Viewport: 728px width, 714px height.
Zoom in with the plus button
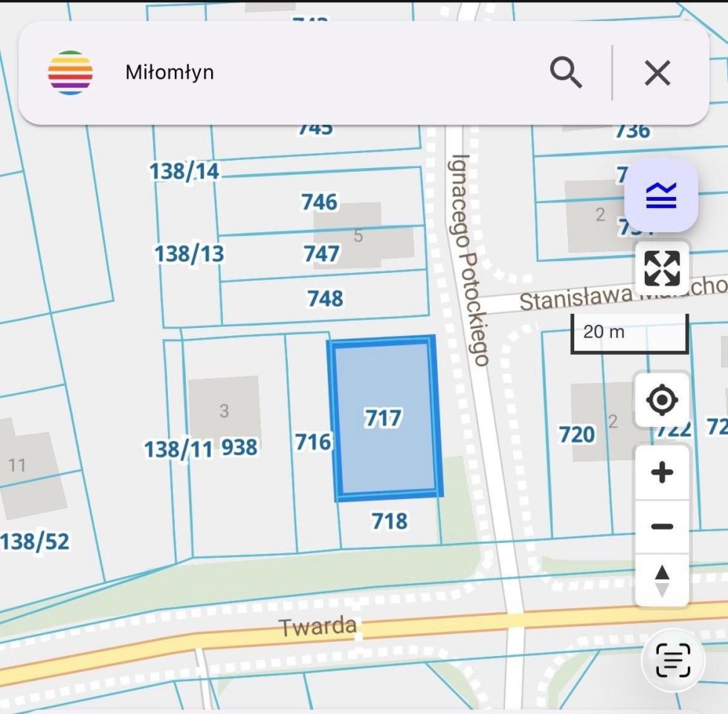click(x=662, y=472)
